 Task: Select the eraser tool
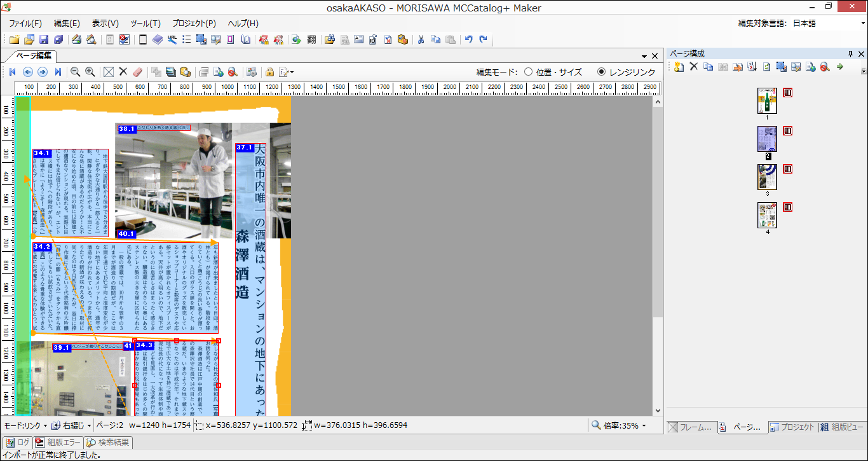[139, 72]
